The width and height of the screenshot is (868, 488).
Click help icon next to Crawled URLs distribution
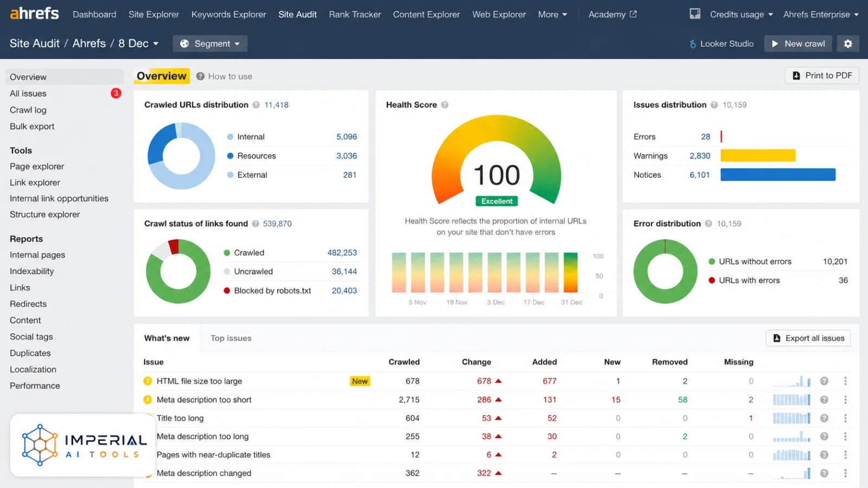click(x=256, y=105)
